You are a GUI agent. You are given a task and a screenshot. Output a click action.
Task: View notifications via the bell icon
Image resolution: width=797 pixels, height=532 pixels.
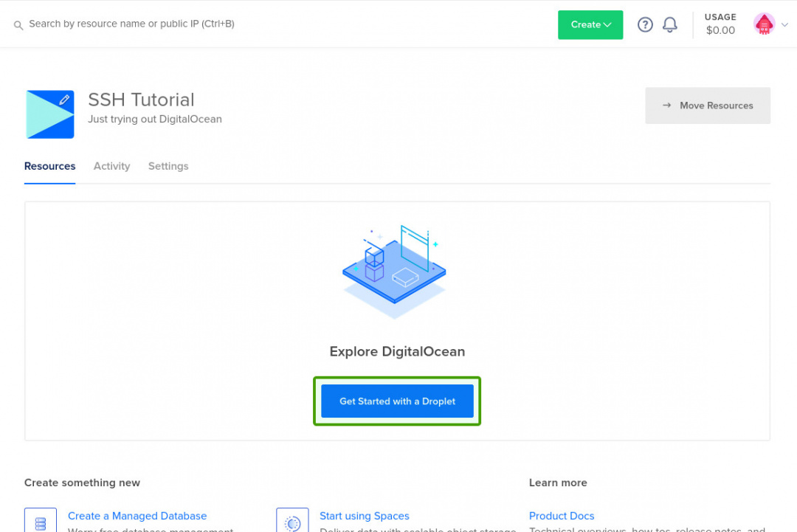[x=670, y=24]
